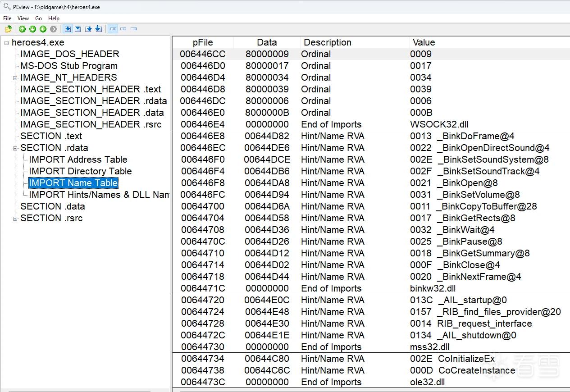
Task: Click the _BinkNextFrame@4 entry
Action: click(x=479, y=277)
